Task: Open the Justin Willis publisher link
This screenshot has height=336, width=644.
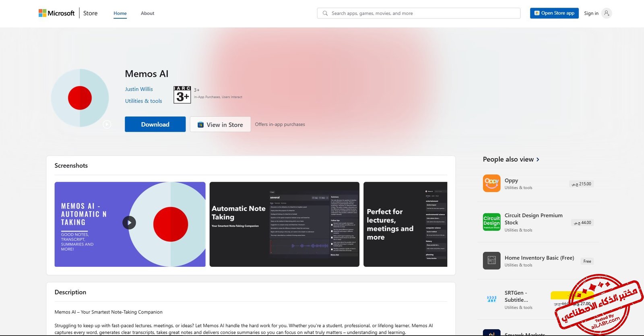Action: point(139,89)
